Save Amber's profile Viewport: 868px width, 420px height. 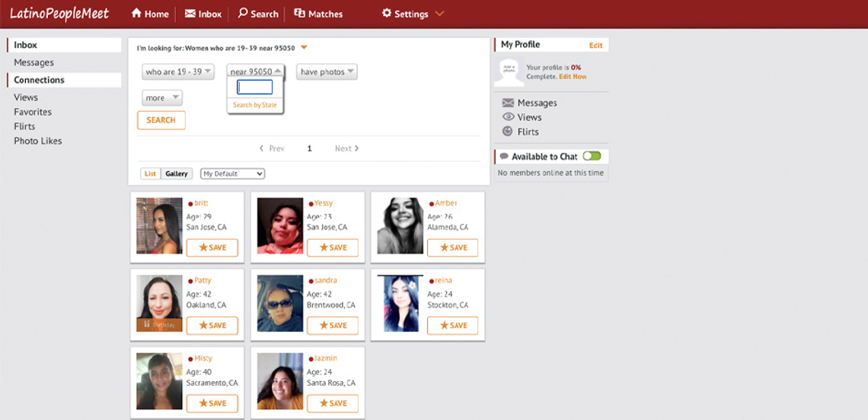pyautogui.click(x=453, y=248)
